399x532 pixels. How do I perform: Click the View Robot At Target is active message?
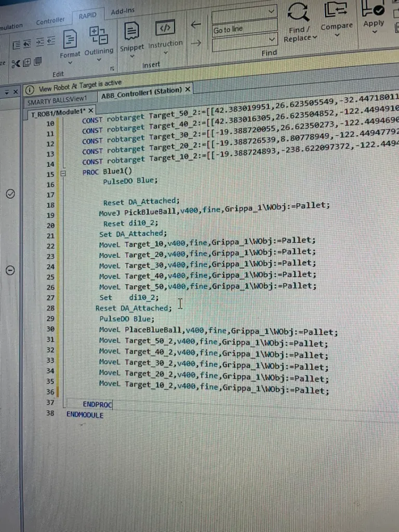coord(80,86)
